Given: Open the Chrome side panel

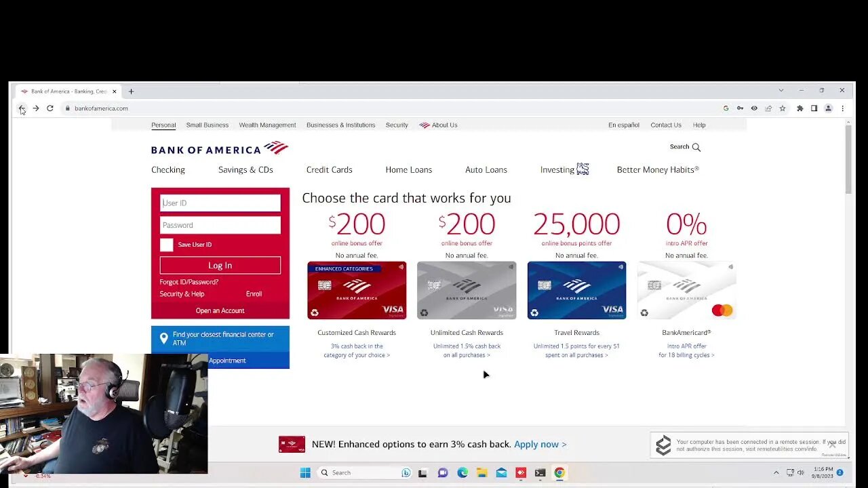Looking at the screenshot, I should [814, 108].
